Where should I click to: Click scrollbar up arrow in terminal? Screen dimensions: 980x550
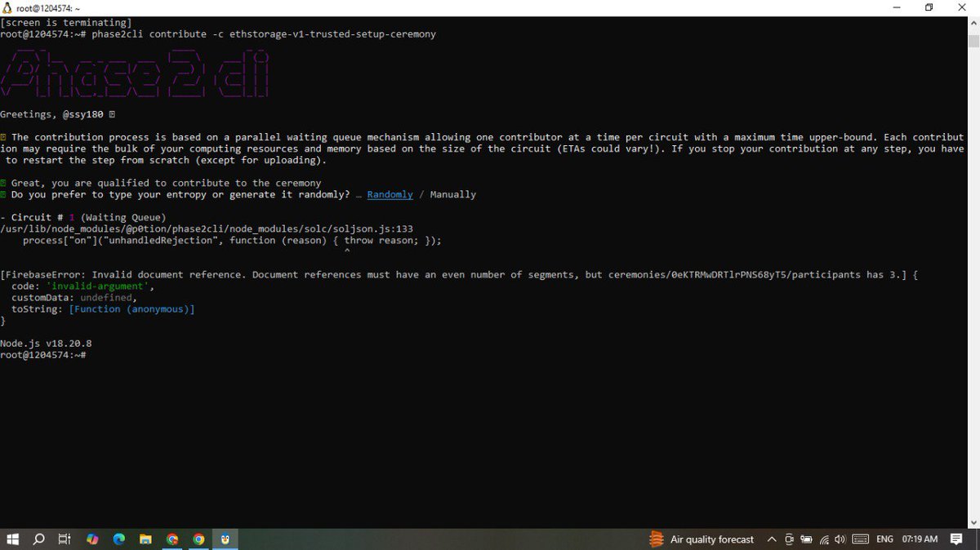tap(973, 22)
